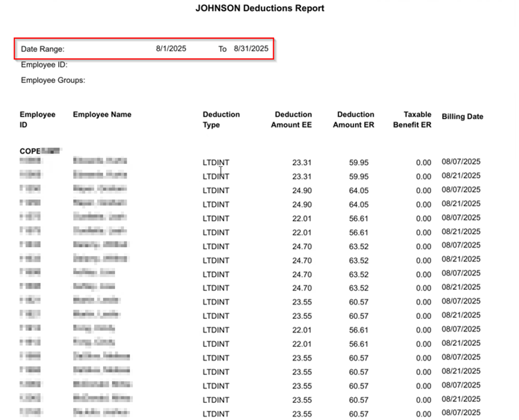Click LTDINT in the 23.31 row billed 08/07/2025
519x420 pixels.
[x=216, y=163]
